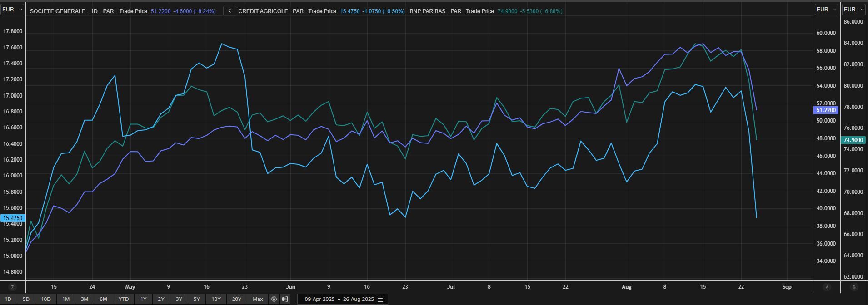
Task: Select the 5Y time range
Action: [x=197, y=299]
